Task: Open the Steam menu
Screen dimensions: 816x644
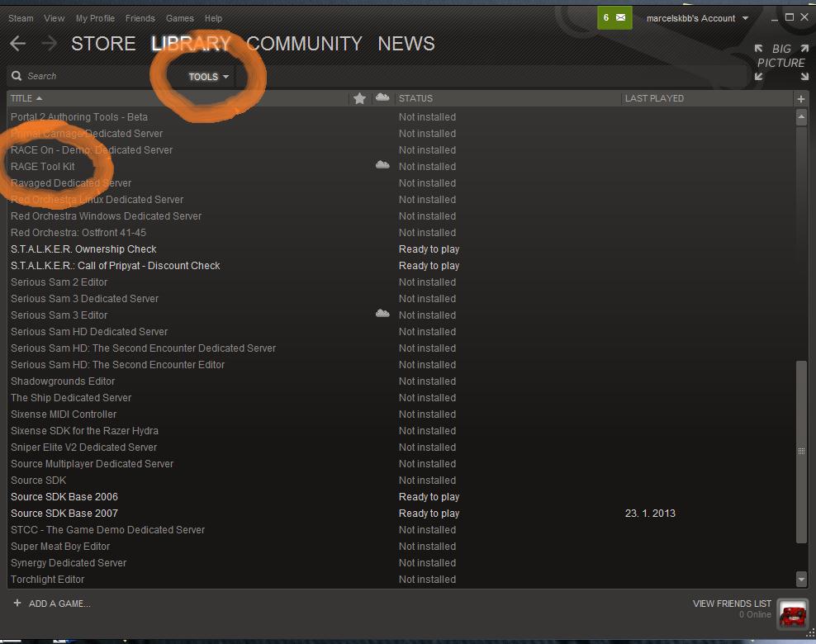Action: [21, 18]
